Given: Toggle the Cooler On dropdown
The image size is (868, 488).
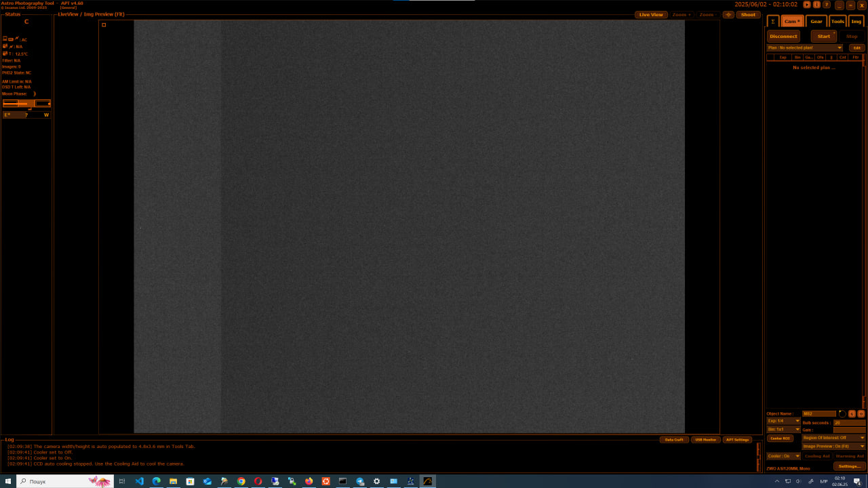Looking at the screenshot, I should coord(783,456).
